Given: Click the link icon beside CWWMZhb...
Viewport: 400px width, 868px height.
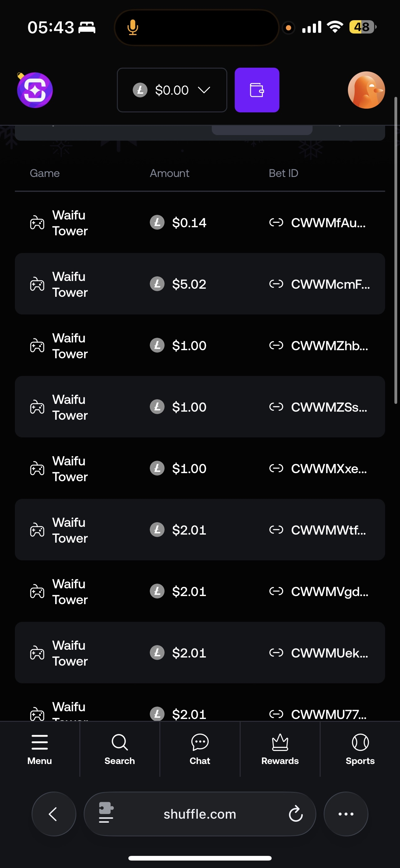Looking at the screenshot, I should point(276,346).
